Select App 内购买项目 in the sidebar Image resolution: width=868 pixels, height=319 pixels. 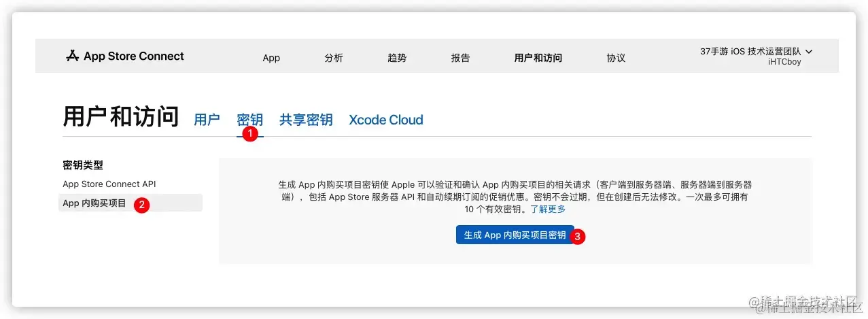pyautogui.click(x=131, y=203)
